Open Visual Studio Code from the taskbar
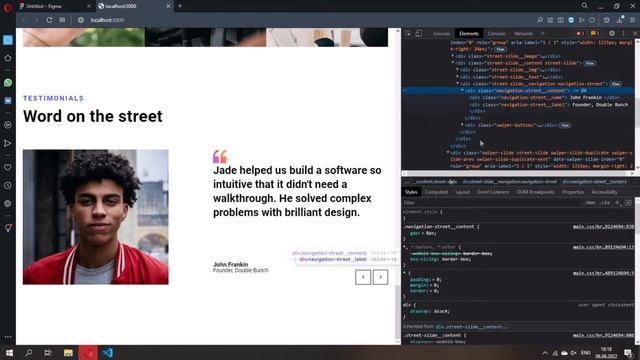Viewport: 640px width, 360px height. [x=108, y=353]
